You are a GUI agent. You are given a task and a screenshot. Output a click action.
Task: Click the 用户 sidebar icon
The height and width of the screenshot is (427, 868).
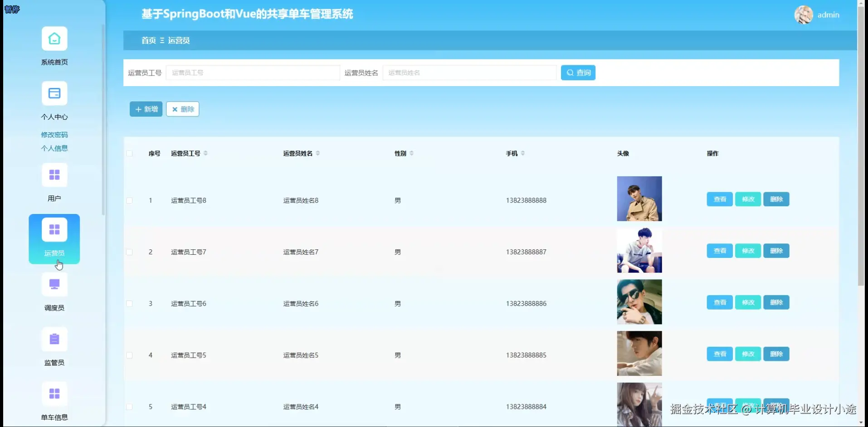pos(54,175)
